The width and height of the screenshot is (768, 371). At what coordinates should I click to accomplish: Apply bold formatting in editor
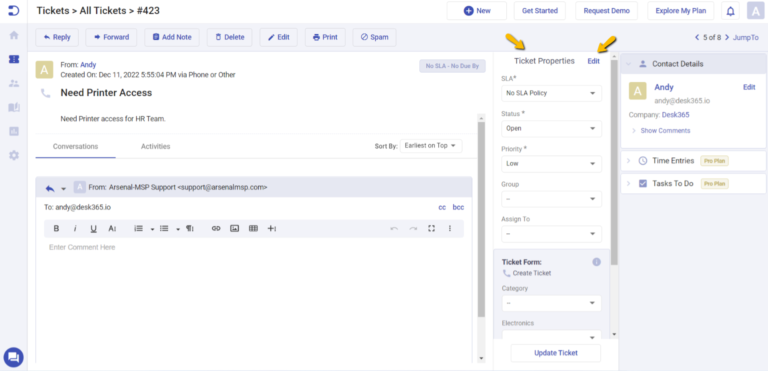click(x=56, y=228)
